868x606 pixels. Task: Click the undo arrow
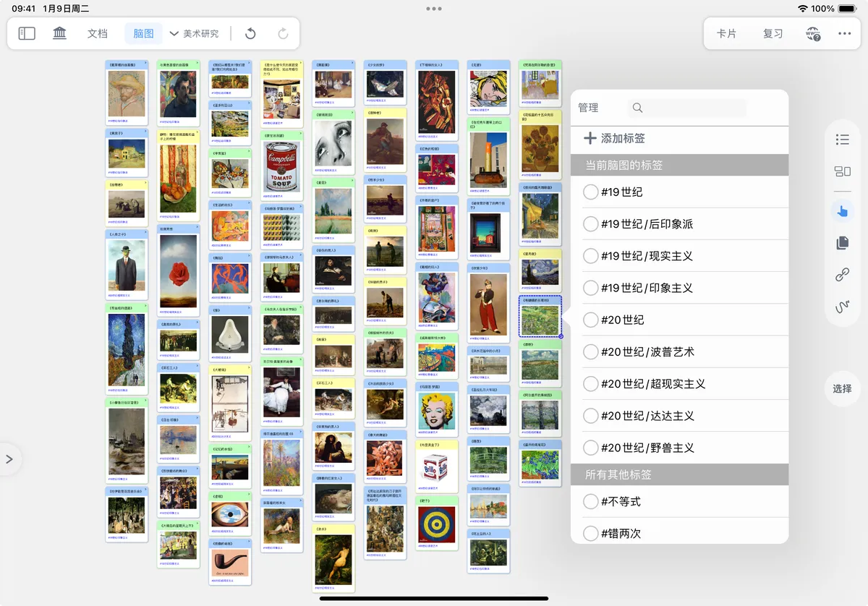coord(250,33)
